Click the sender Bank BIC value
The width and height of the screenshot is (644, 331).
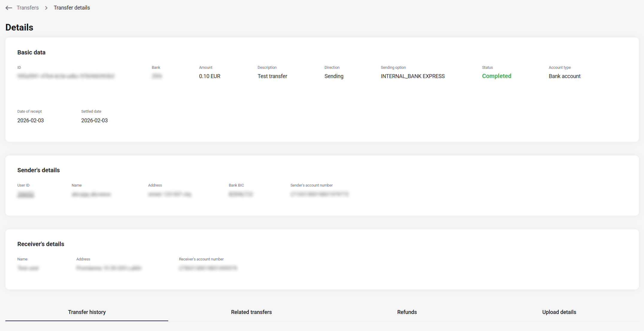[x=241, y=194]
